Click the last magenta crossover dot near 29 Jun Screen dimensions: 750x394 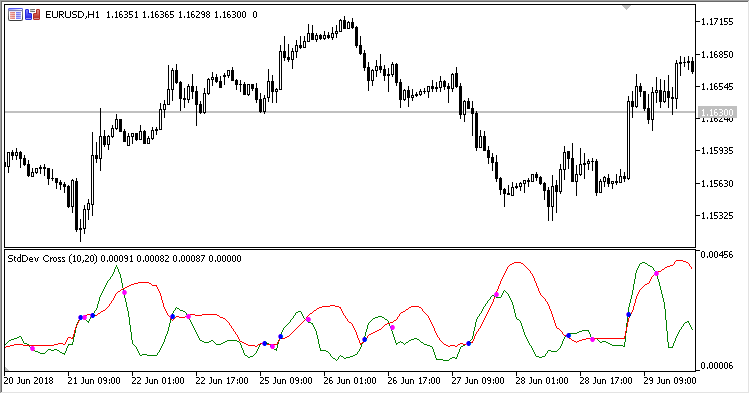tap(657, 274)
